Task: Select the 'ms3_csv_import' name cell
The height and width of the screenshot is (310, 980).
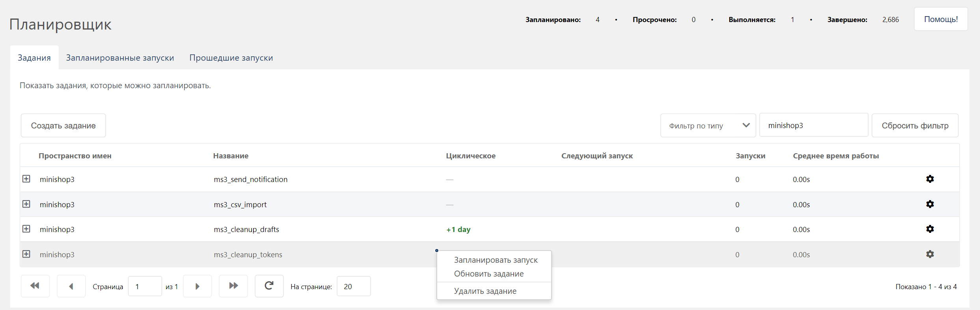Action: tap(240, 204)
